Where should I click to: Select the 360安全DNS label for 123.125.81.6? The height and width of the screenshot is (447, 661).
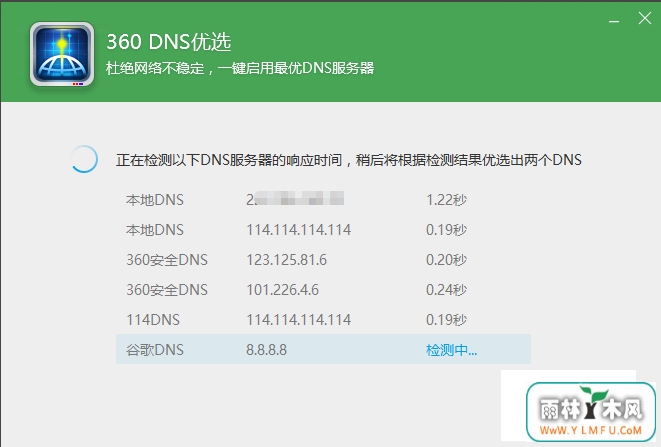167,260
